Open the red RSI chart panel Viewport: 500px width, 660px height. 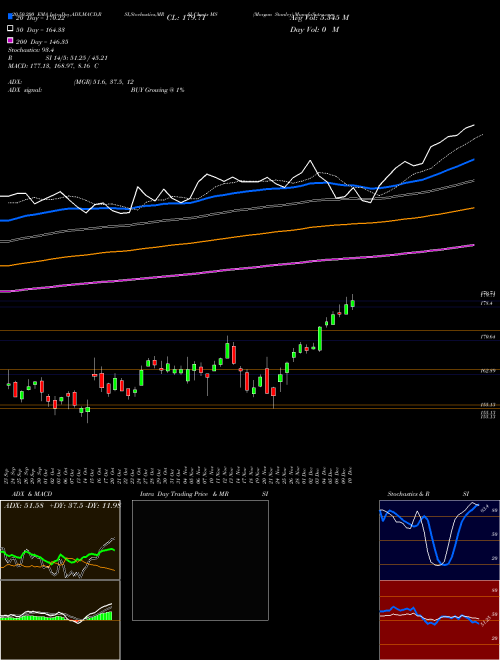[x=439, y=620]
